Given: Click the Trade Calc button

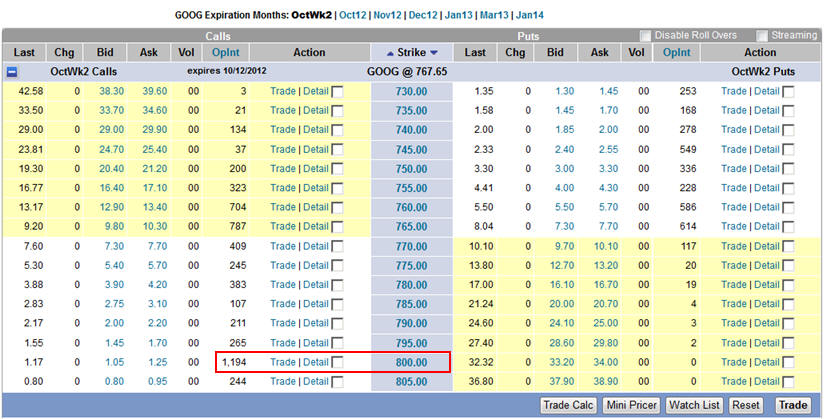Looking at the screenshot, I should 568,405.
